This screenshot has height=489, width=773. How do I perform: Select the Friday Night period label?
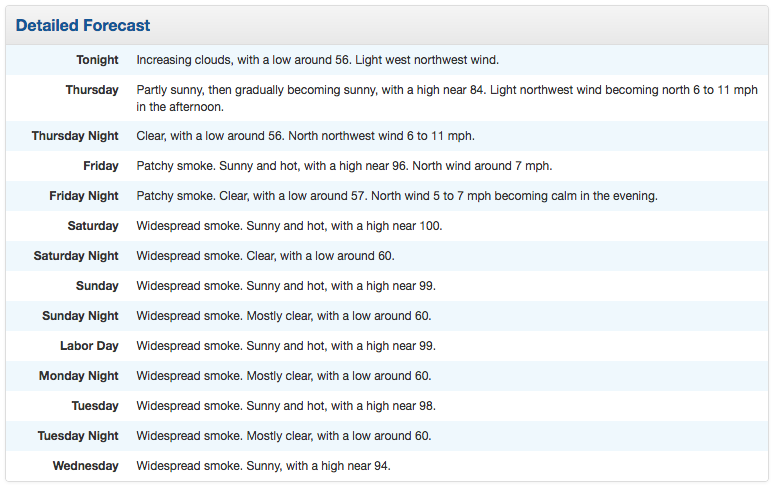coord(84,196)
